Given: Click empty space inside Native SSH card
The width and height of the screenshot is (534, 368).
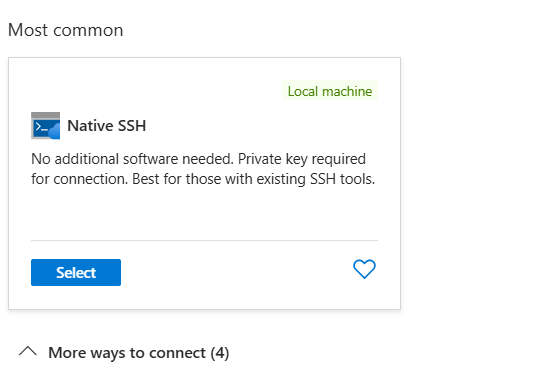Looking at the screenshot, I should (x=204, y=214).
